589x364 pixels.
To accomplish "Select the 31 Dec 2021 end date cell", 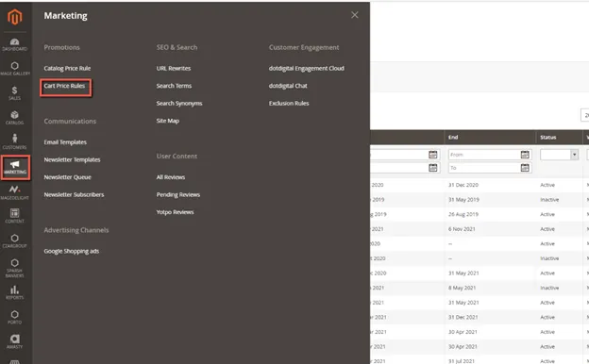I will (x=463, y=317).
